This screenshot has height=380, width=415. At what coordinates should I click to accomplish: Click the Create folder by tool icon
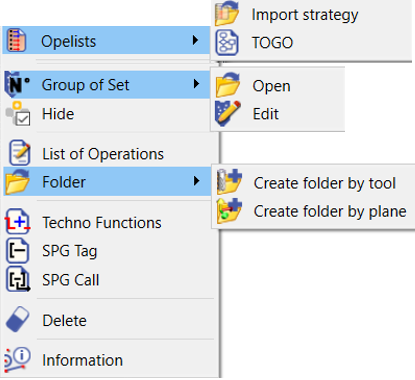229,182
